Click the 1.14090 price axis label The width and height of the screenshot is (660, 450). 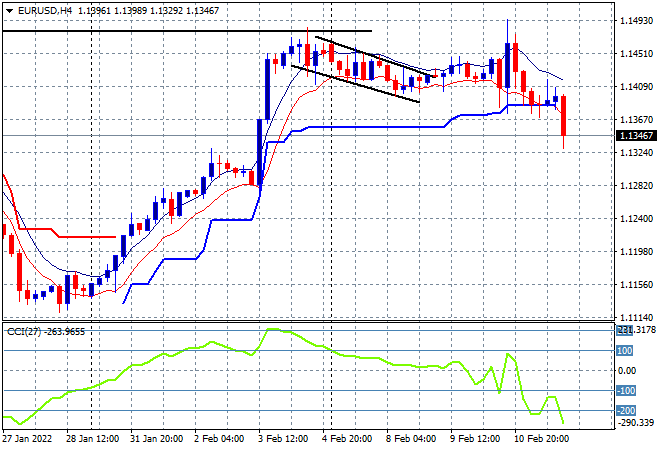click(636, 87)
